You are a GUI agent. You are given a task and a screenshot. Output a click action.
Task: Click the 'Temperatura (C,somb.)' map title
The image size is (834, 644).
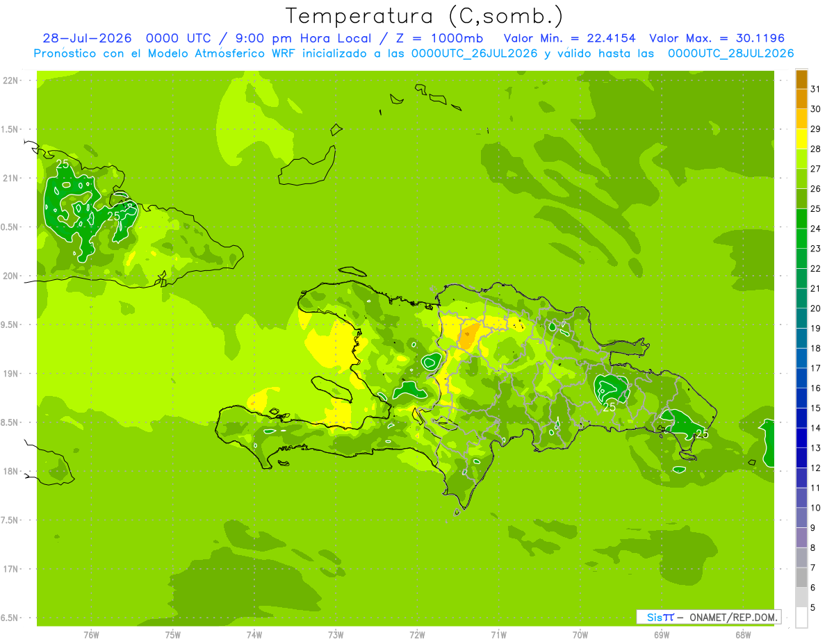pos(424,16)
